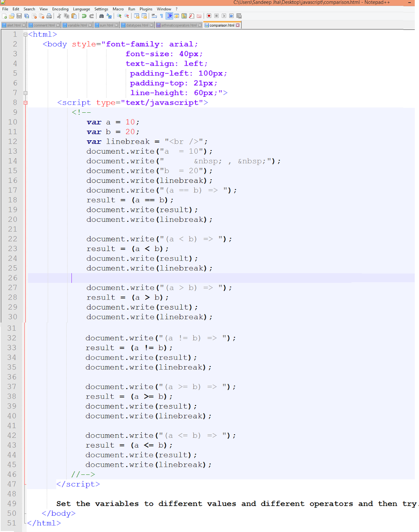Click the Synchronize Horizontal Scrolling icon
This screenshot has width=419, height=532.
pos(144,16)
